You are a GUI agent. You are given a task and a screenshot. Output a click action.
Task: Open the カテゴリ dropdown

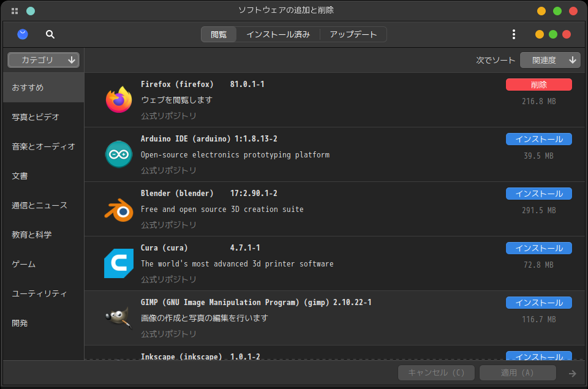43,60
